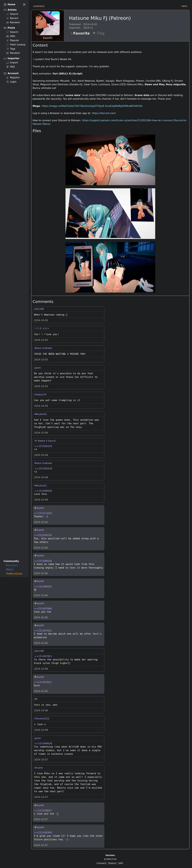Go to the previous post
Viewport: 192px width, 868px height.
coord(38,6)
